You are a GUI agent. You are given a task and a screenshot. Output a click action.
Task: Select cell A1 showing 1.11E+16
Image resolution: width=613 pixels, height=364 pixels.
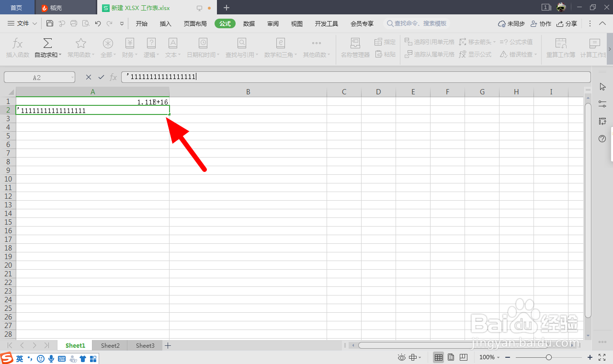(x=92, y=102)
